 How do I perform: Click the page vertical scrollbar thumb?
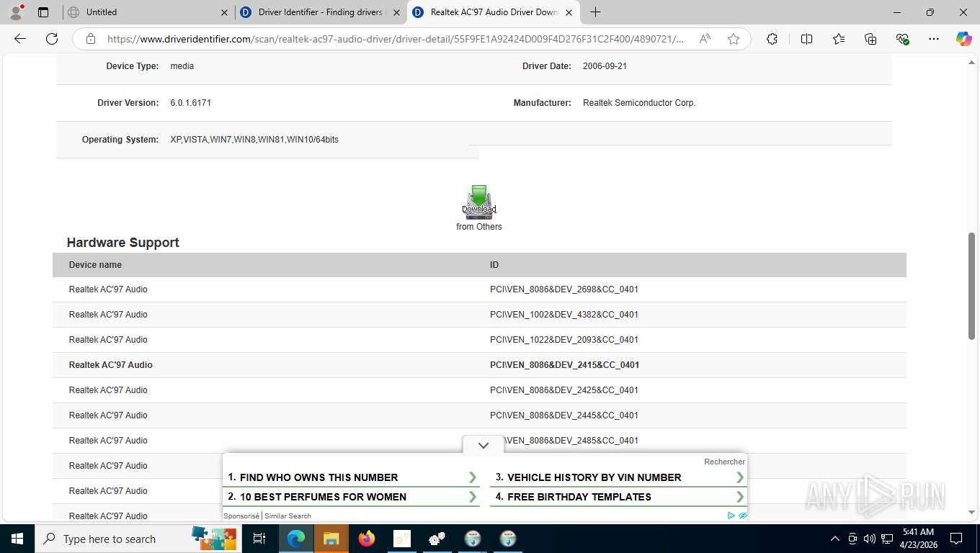[x=971, y=286]
